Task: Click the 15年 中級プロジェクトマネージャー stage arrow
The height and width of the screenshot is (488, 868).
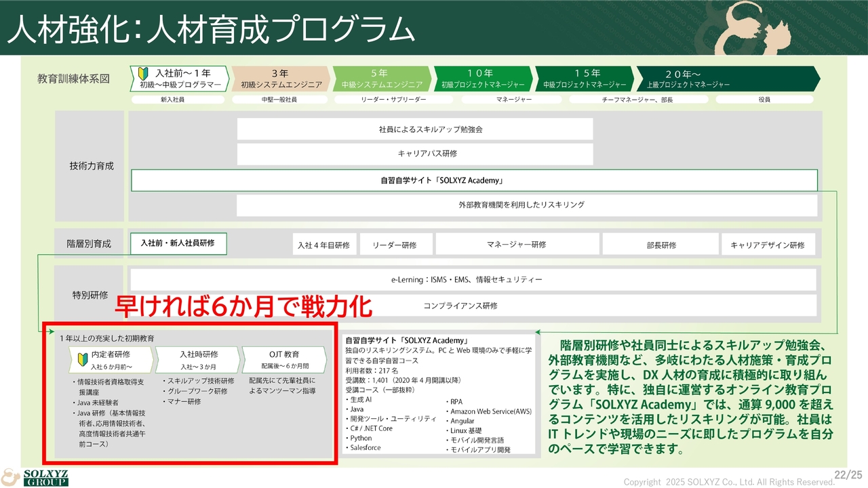Action: [584, 79]
